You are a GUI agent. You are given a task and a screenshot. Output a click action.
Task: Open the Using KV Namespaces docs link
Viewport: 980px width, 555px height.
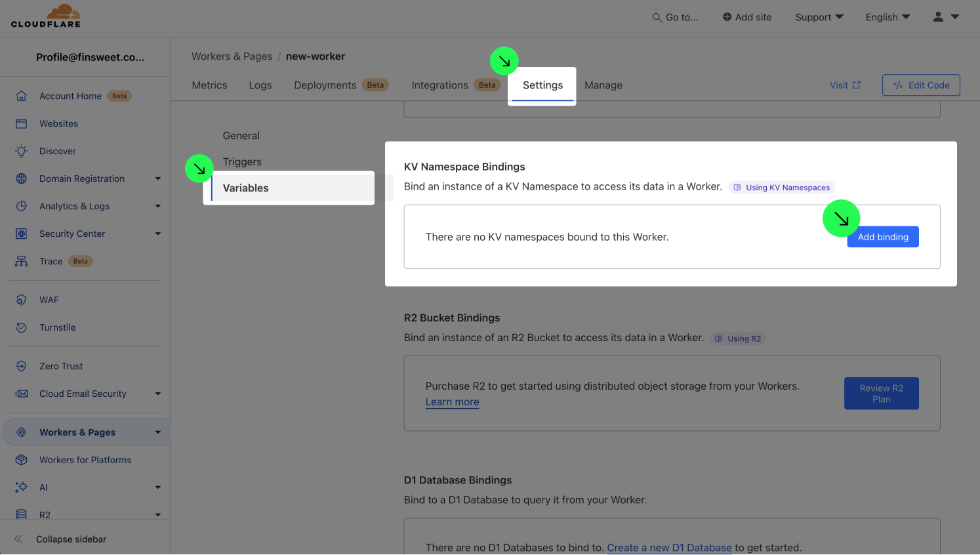click(781, 188)
